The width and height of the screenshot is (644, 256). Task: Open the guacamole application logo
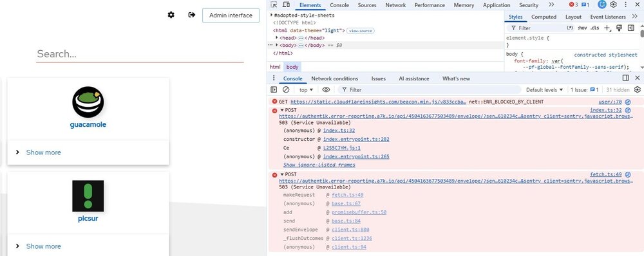(x=88, y=102)
